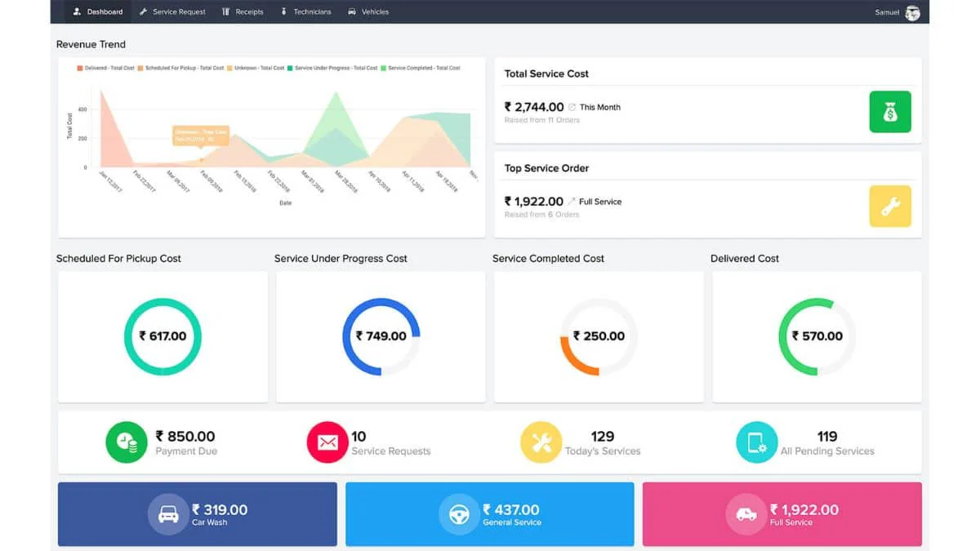Click Raised from 11 Orders text

(542, 120)
